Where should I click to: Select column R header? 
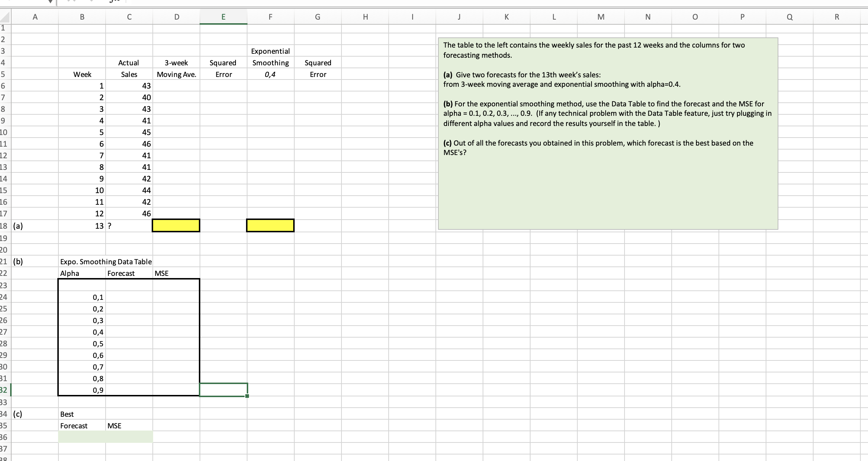point(836,17)
